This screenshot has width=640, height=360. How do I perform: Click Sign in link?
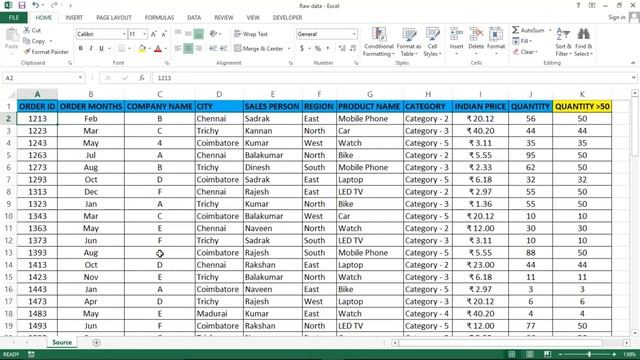tap(616, 17)
